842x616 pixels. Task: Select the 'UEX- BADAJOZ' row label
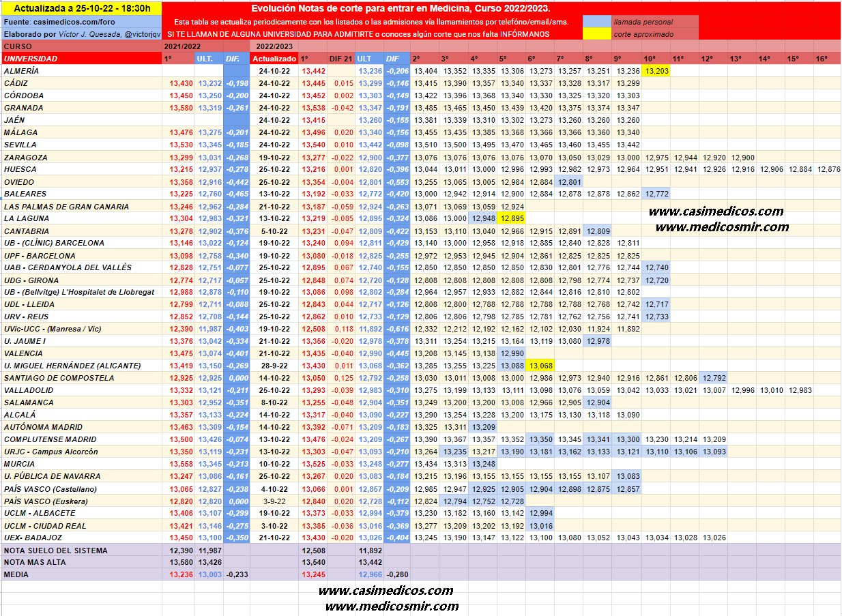[81, 538]
